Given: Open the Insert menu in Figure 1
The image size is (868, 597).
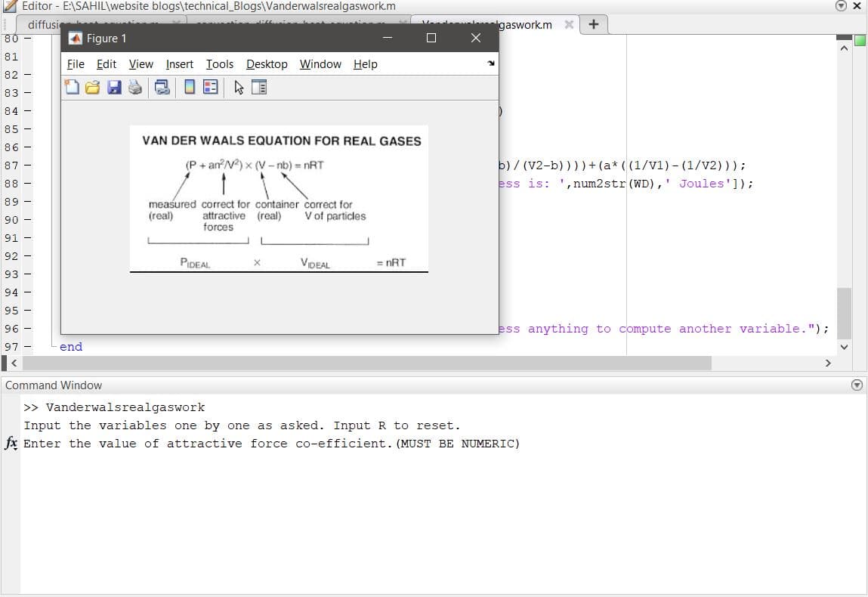Looking at the screenshot, I should [x=180, y=64].
